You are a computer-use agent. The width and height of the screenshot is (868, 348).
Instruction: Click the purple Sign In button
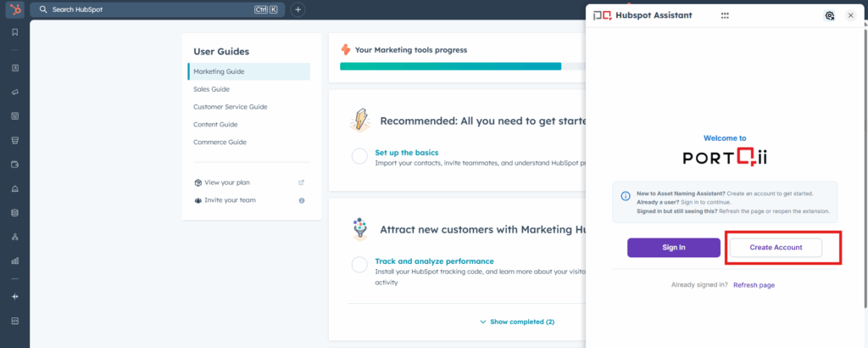click(674, 247)
